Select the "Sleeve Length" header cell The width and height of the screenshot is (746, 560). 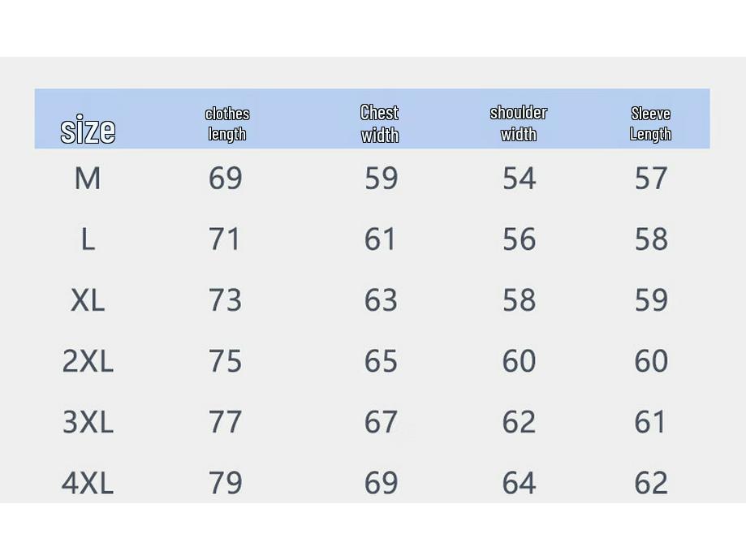pyautogui.click(x=651, y=123)
